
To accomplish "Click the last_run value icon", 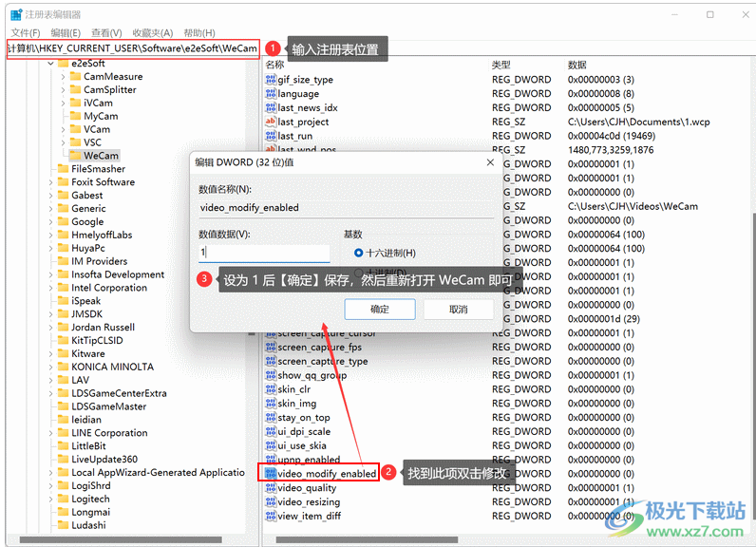I will pyautogui.click(x=271, y=136).
